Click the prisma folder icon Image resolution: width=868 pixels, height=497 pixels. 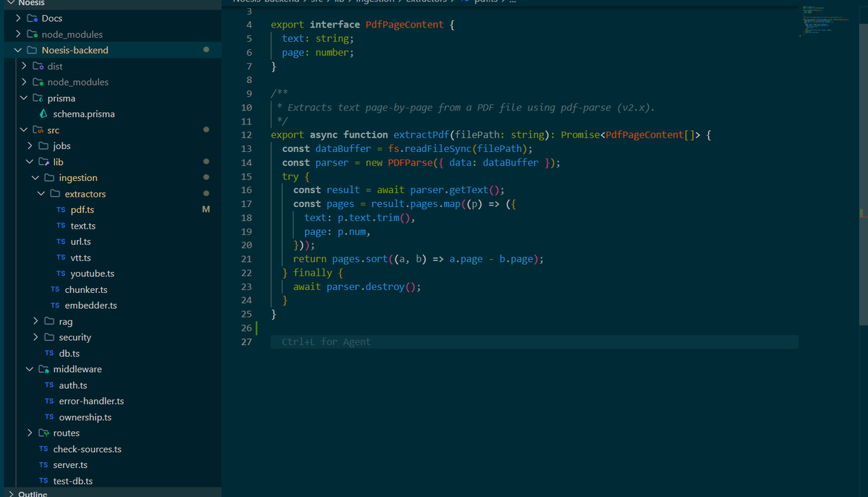click(x=38, y=98)
